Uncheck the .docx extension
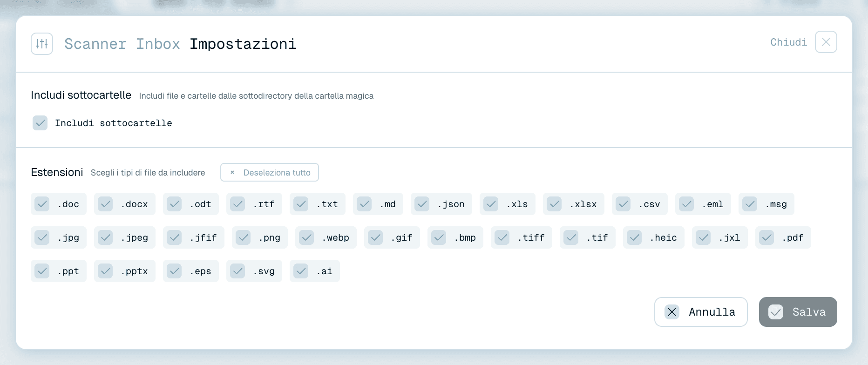 click(105, 204)
